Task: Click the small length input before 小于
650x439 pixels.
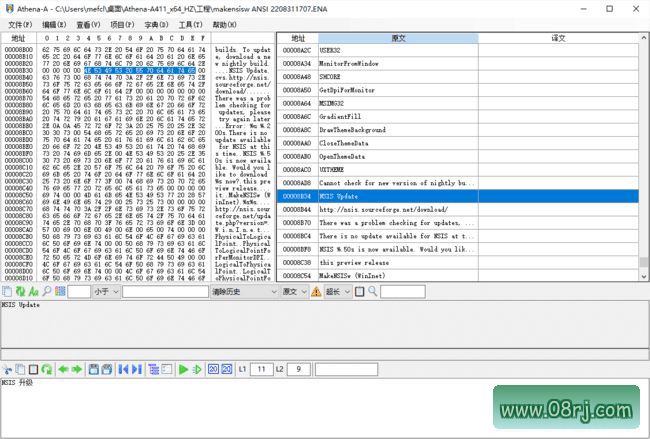Action: tap(79, 291)
